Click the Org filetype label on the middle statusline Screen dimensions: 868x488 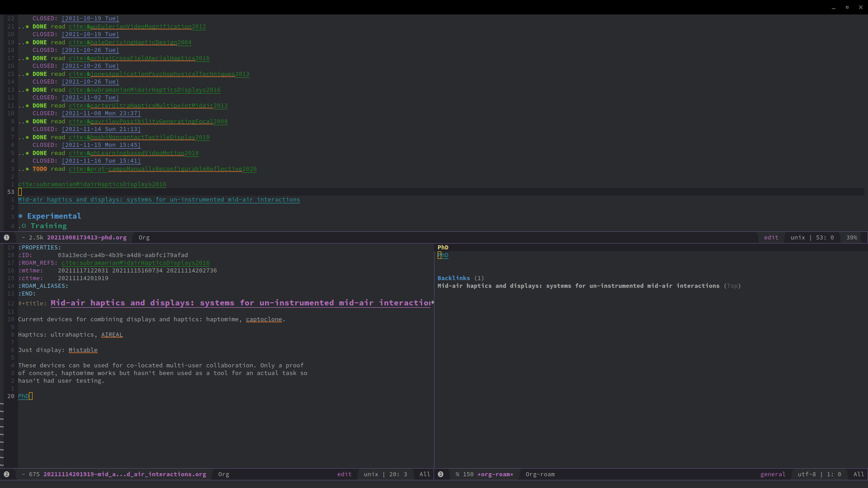click(144, 237)
